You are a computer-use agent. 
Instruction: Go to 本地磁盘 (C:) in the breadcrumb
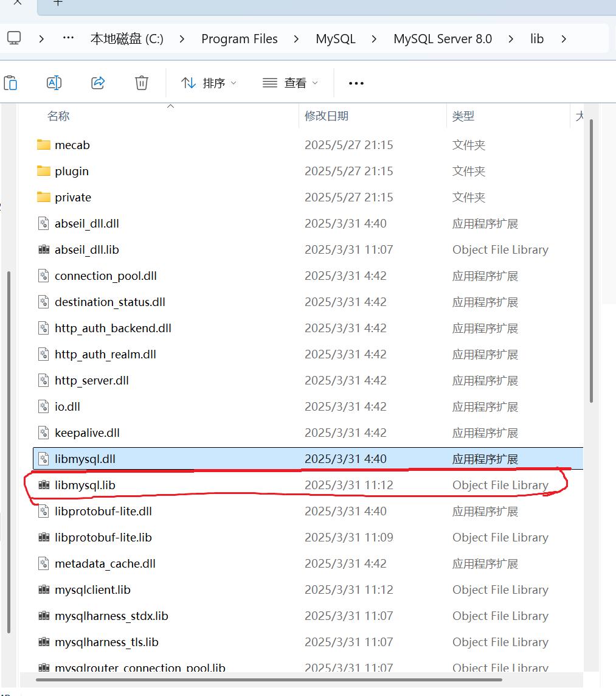tap(127, 39)
